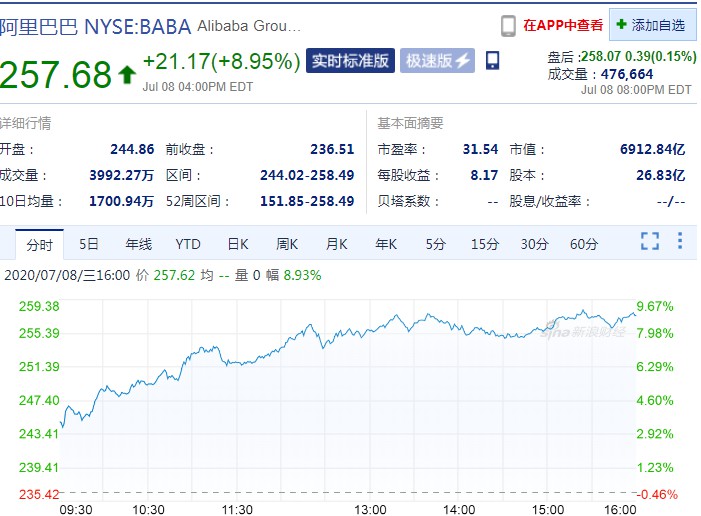Click the after-hours price 258.07

600,56
